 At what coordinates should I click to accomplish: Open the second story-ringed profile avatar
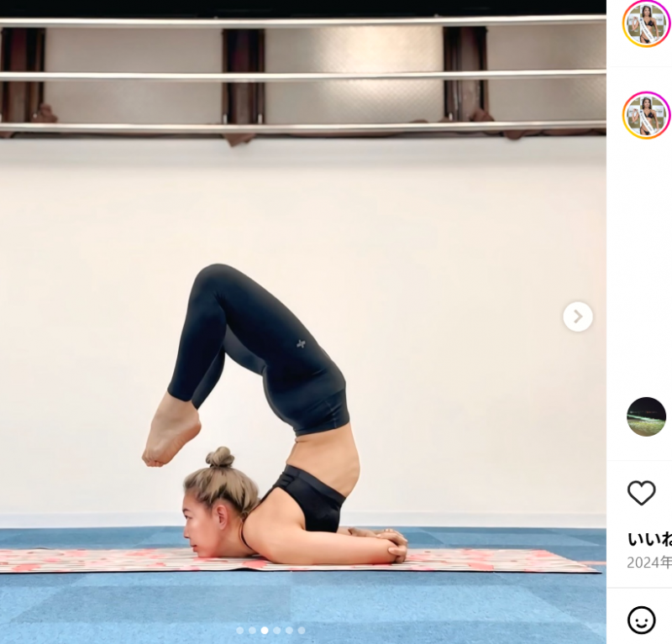pos(646,115)
